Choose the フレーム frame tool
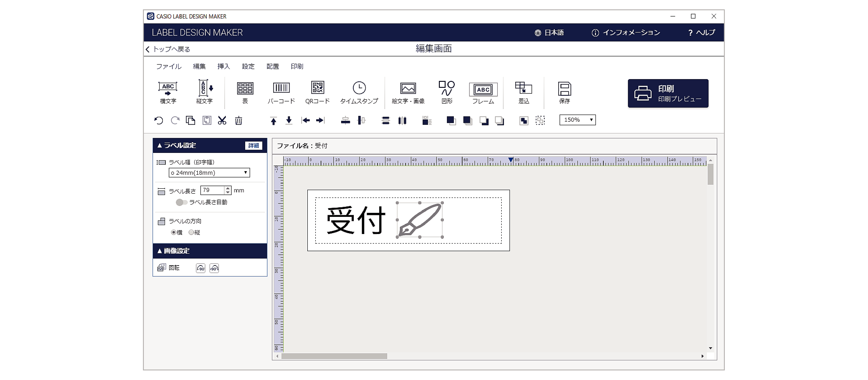The height and width of the screenshot is (380, 868). point(483,93)
